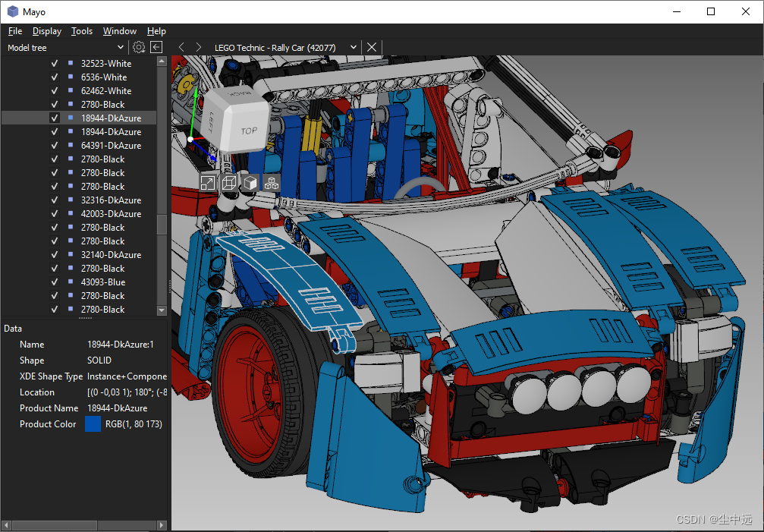
Task: Click the blue icon of 64391-DkAzure item
Action: (71, 145)
